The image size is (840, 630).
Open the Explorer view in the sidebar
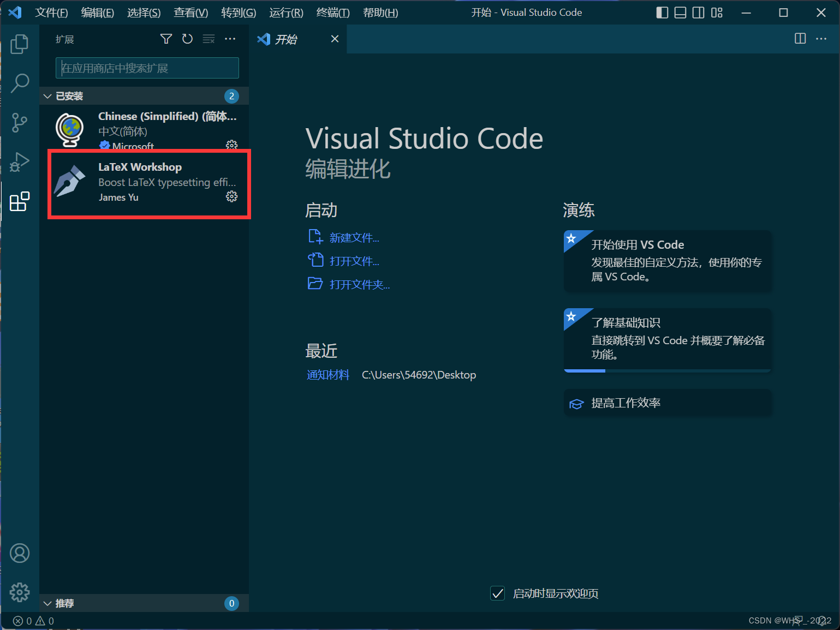[20, 44]
